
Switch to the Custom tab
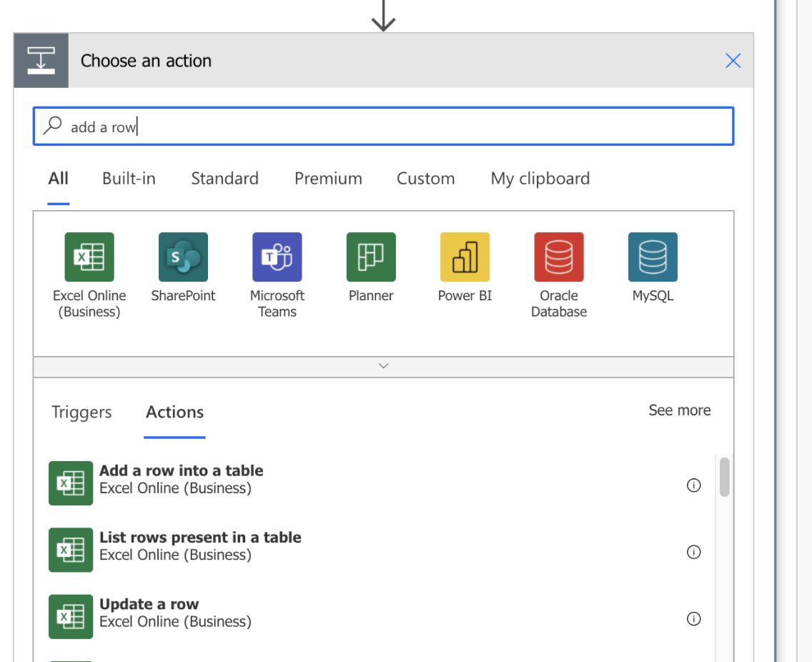click(x=426, y=179)
